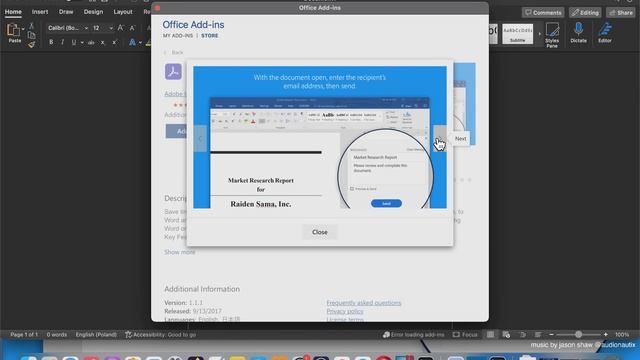
Task: Check Accessibility: Good to go status
Action: point(160,335)
